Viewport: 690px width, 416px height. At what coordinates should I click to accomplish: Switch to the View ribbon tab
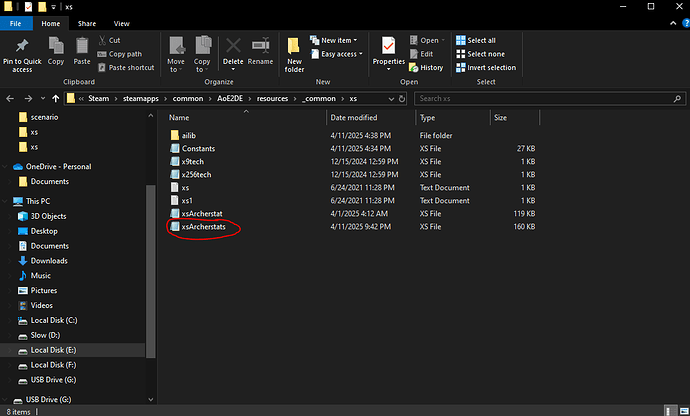[x=121, y=22]
